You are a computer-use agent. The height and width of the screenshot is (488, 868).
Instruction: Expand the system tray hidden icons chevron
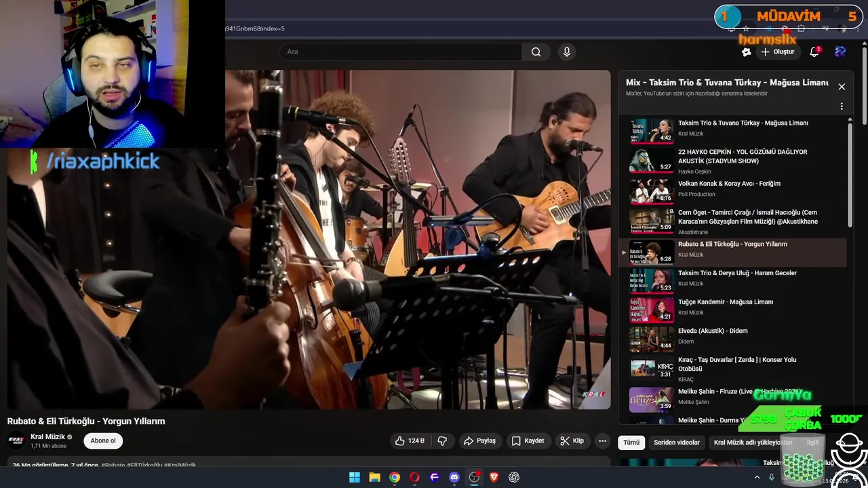[757, 477]
